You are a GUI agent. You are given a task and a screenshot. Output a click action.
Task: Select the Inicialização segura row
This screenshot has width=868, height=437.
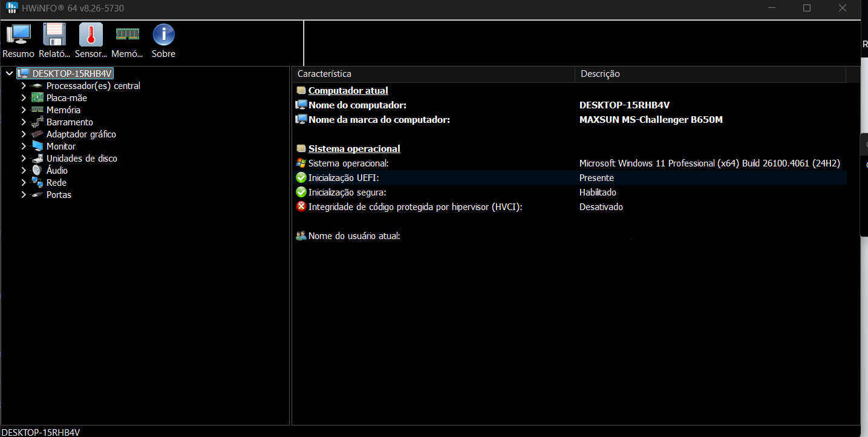click(347, 192)
